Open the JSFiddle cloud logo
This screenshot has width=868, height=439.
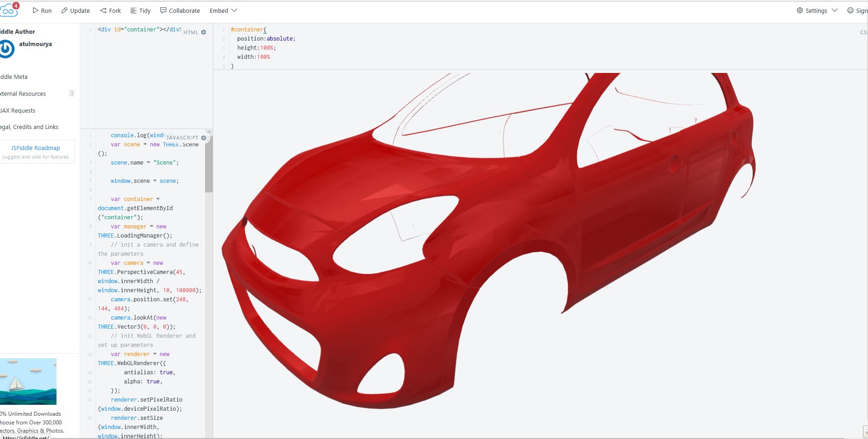click(9, 10)
